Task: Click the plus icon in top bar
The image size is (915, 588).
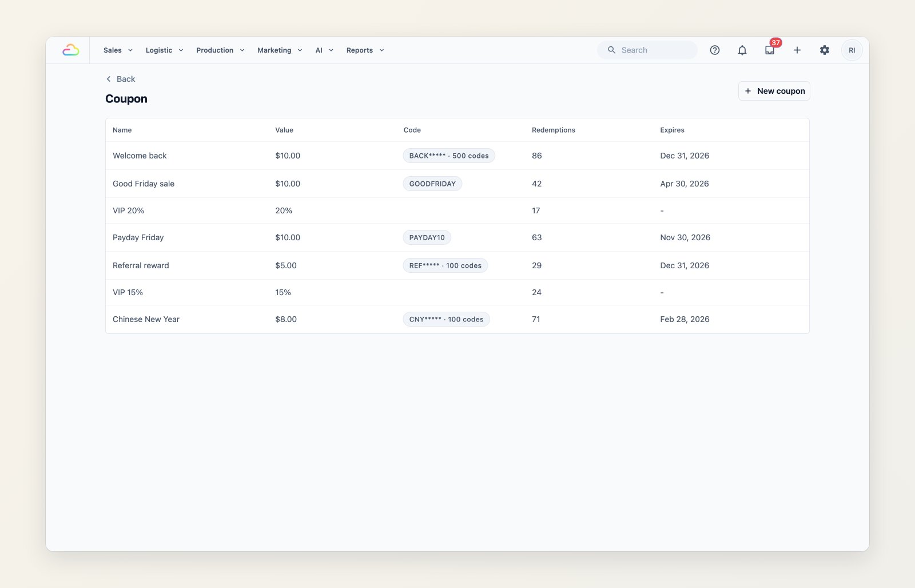Action: pyautogui.click(x=797, y=50)
